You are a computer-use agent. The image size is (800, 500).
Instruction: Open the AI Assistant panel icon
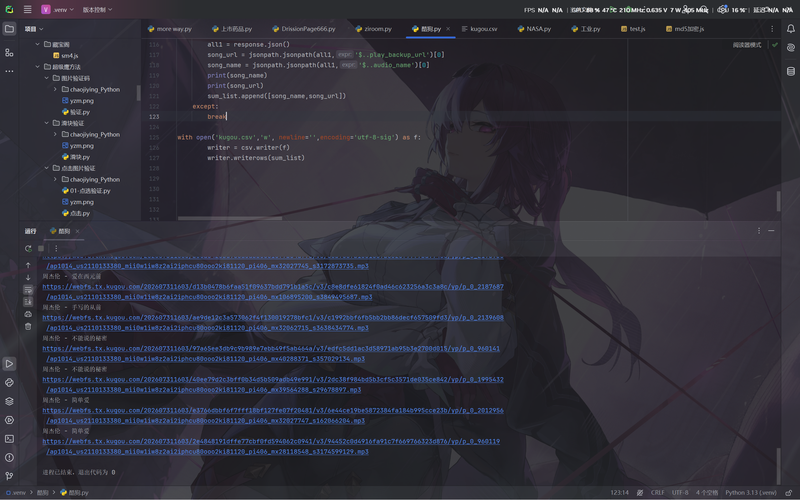click(x=790, y=47)
